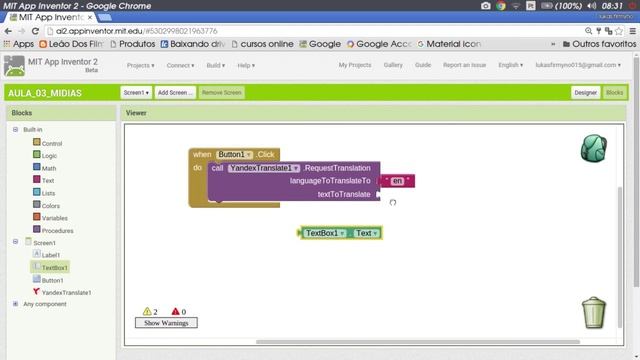
Task: Open the user account email menu
Action: click(x=578, y=65)
